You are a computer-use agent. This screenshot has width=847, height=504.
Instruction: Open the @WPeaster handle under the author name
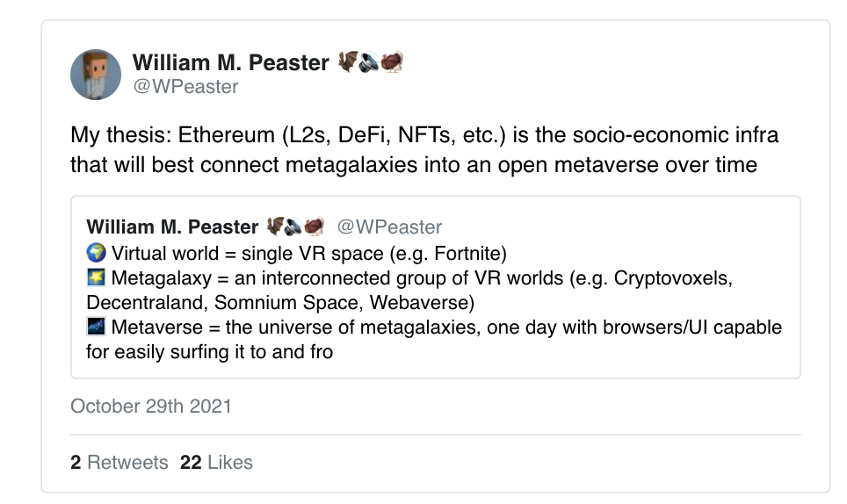[x=185, y=86]
